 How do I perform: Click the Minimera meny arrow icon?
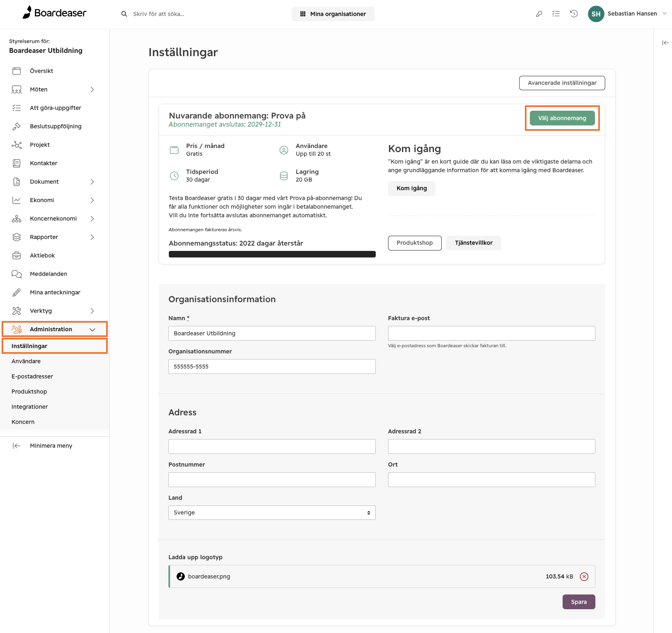16,446
